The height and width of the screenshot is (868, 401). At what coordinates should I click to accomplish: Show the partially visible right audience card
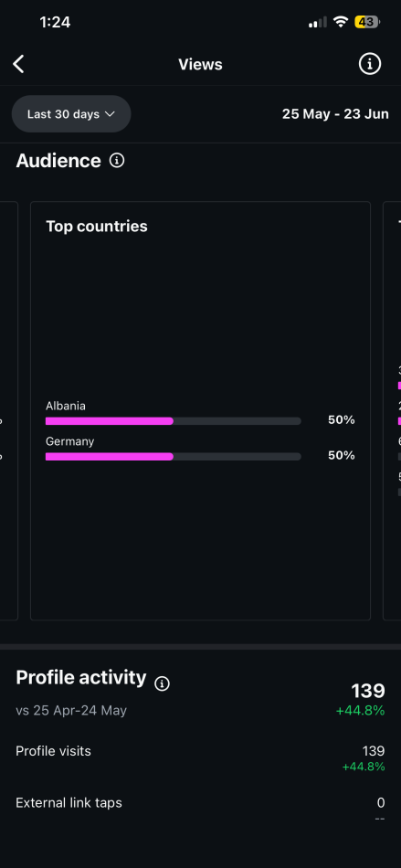tap(392, 411)
